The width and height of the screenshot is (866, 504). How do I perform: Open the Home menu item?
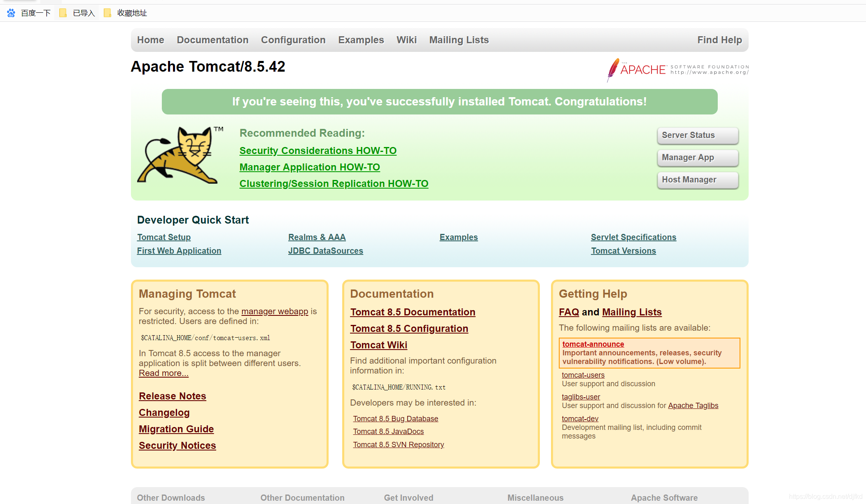click(x=151, y=40)
